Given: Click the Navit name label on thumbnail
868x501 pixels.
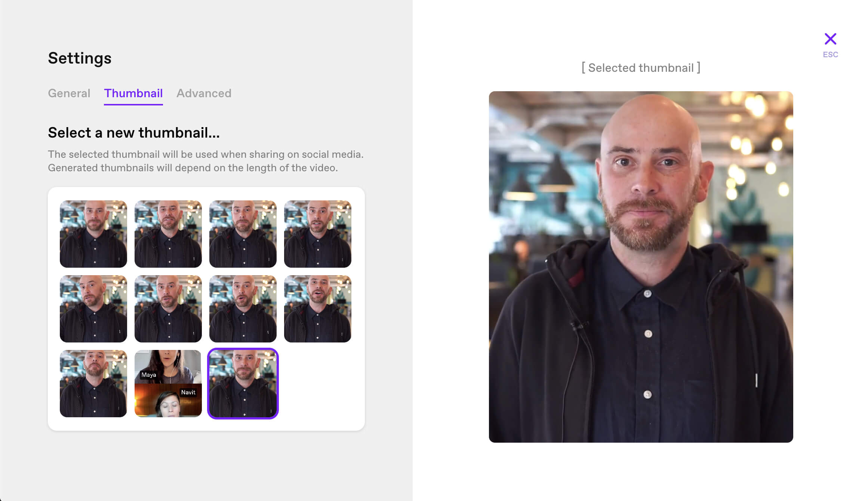Looking at the screenshot, I should point(188,392).
